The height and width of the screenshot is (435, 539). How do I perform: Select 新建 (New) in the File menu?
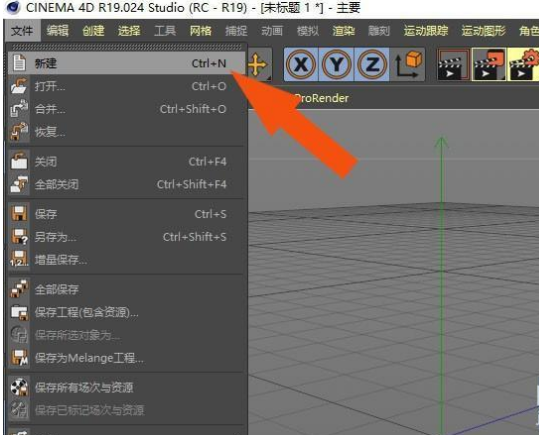[126, 63]
